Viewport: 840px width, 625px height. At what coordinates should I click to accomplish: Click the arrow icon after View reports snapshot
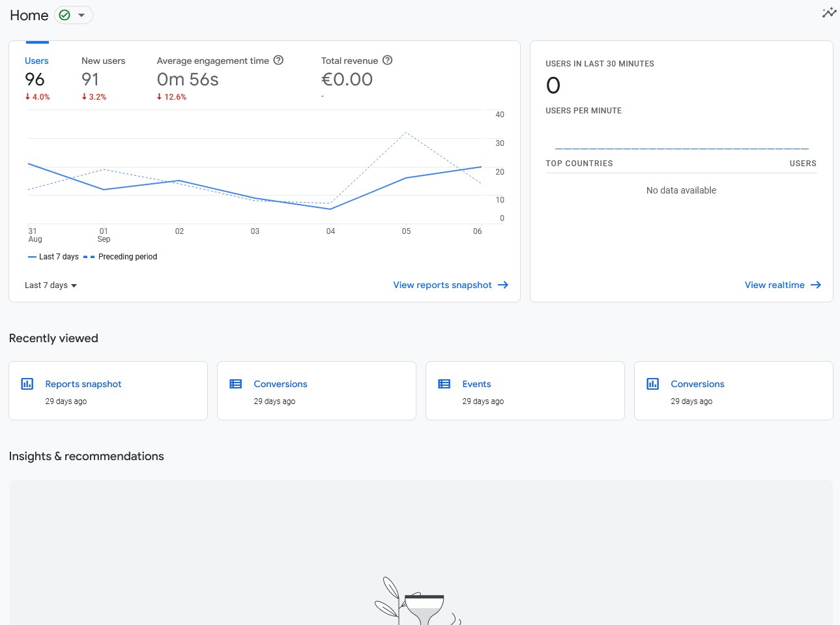coord(503,285)
